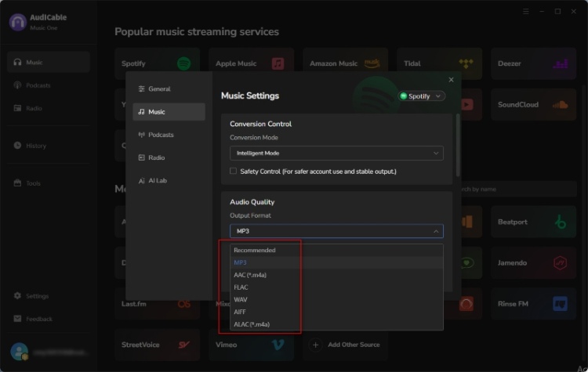Go to Music in the main sidebar

pyautogui.click(x=49, y=62)
